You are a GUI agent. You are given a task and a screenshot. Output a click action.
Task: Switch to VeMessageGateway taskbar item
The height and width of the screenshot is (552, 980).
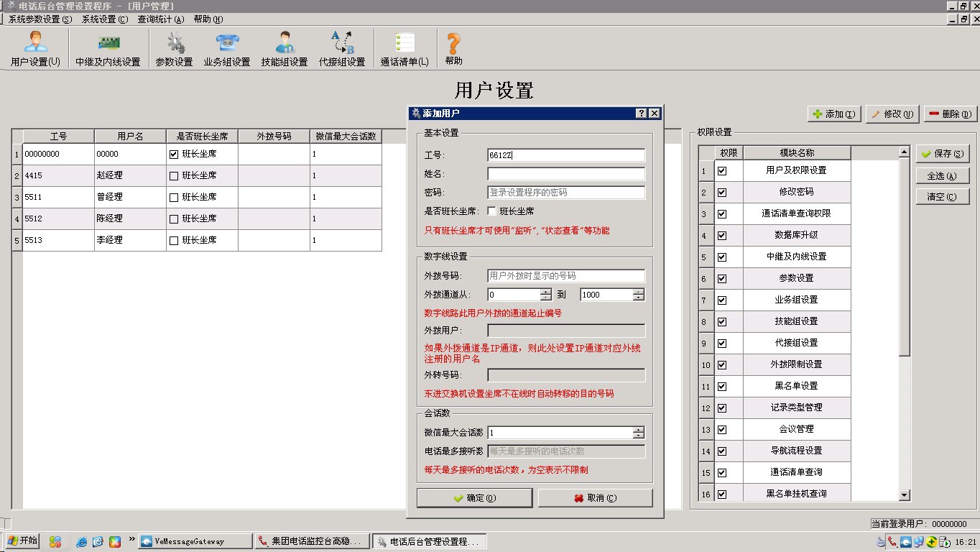pyautogui.click(x=195, y=541)
